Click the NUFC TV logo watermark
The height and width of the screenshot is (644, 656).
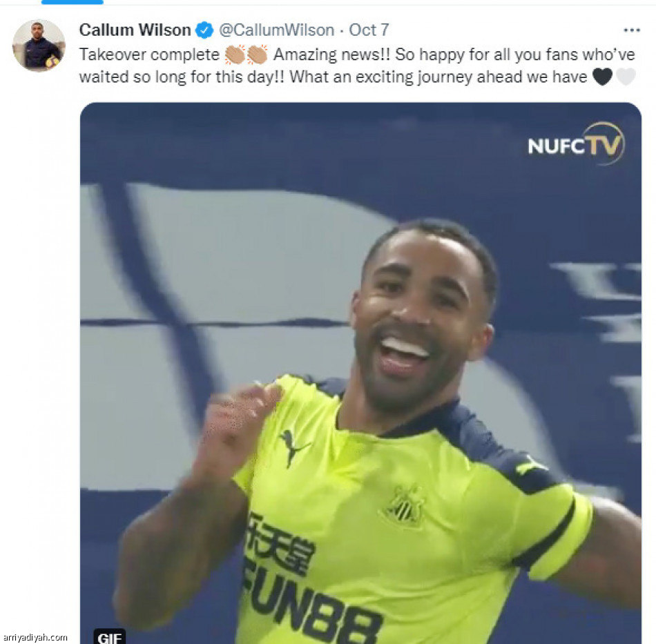pyautogui.click(x=577, y=144)
